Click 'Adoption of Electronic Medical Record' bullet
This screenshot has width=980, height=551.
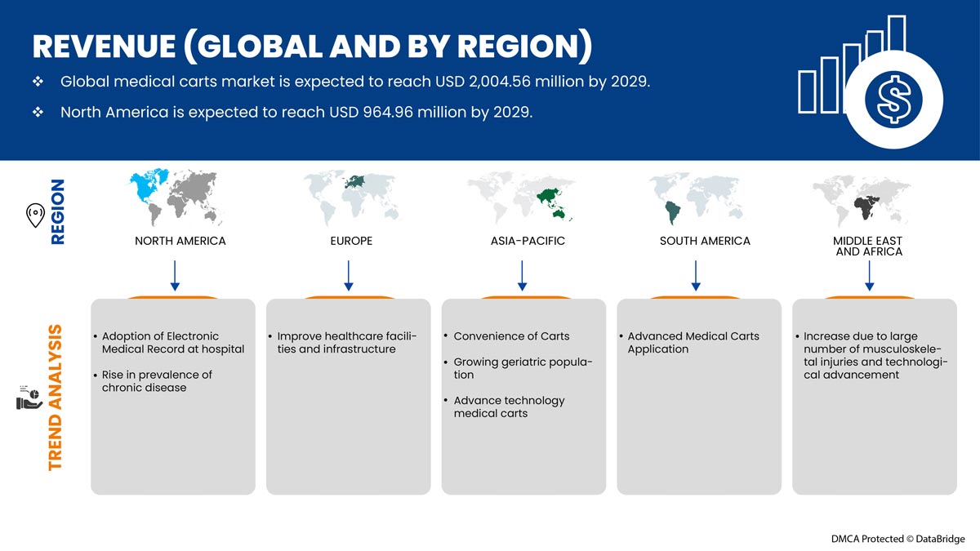tap(172, 343)
